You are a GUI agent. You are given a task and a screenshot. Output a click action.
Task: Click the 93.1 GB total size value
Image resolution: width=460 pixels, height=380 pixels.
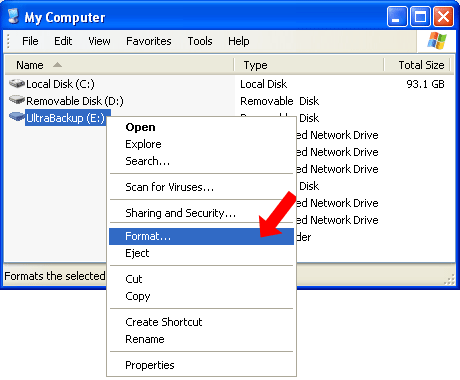pos(426,84)
